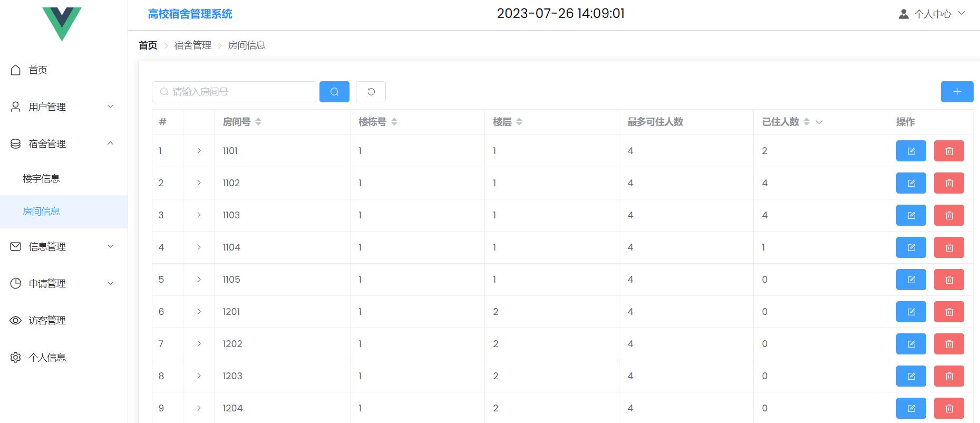Edit room 1102 row
Image resolution: width=980 pixels, height=423 pixels.
911,183
